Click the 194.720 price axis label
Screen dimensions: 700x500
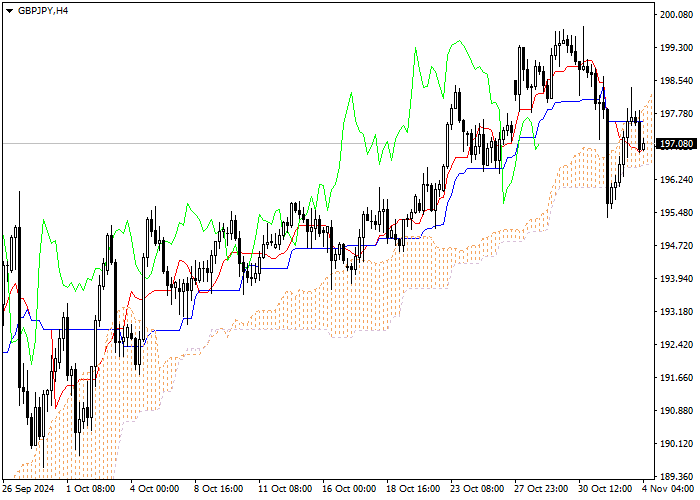[676, 246]
